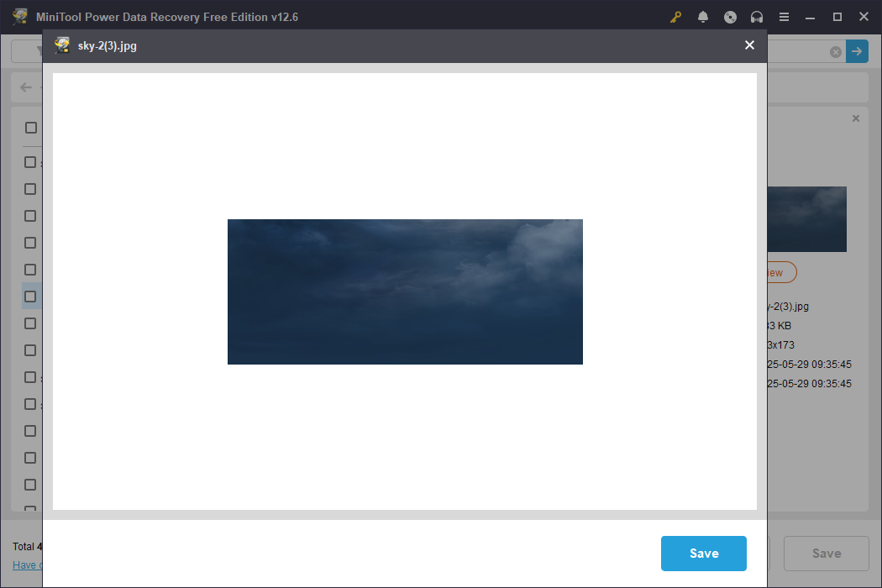Screen dimensions: 882x588
Task: Get support via the headphones icon
Action: click(x=757, y=16)
